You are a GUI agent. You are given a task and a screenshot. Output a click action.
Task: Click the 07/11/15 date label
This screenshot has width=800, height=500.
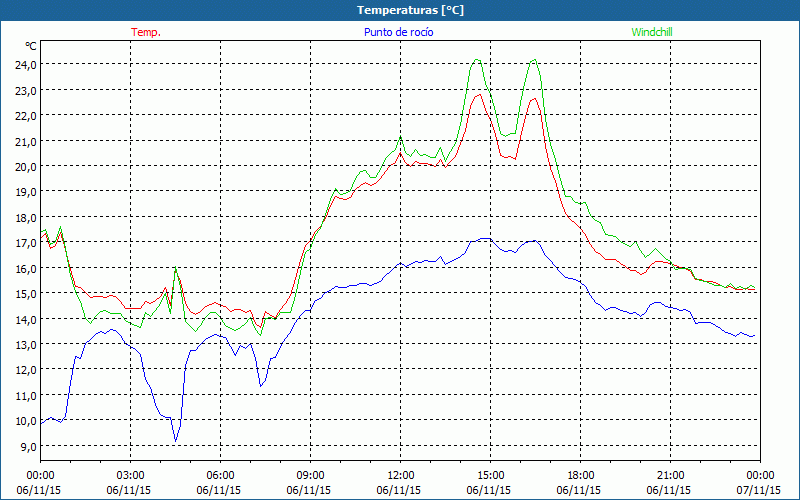point(759,490)
